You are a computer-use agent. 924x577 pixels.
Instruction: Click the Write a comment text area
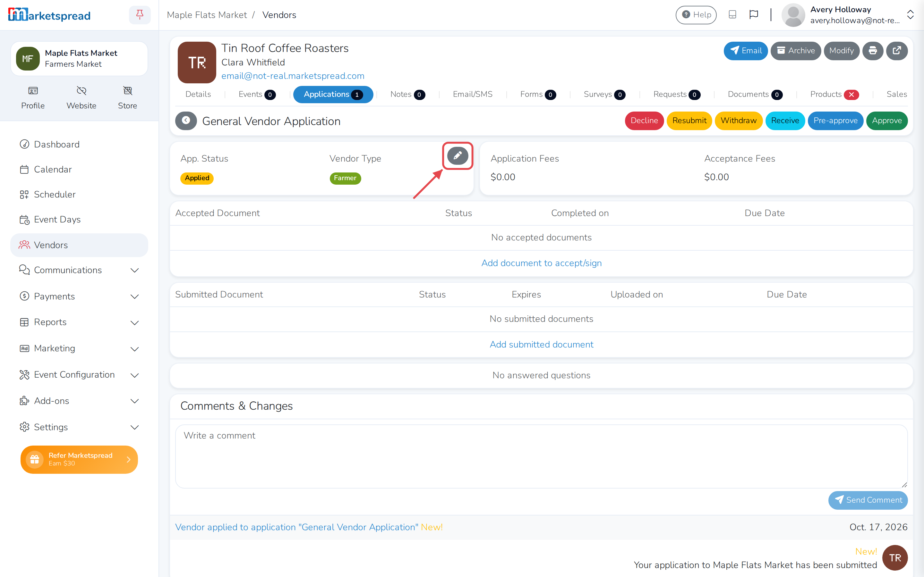point(541,456)
